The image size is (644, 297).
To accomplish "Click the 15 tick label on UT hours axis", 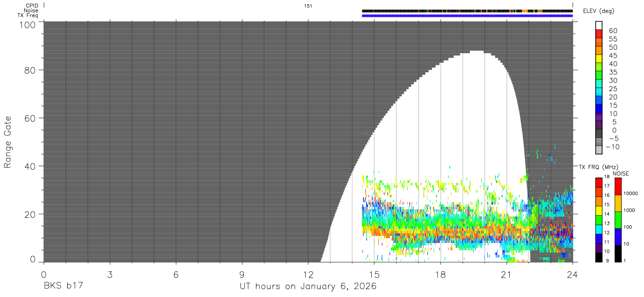I will point(374,274).
